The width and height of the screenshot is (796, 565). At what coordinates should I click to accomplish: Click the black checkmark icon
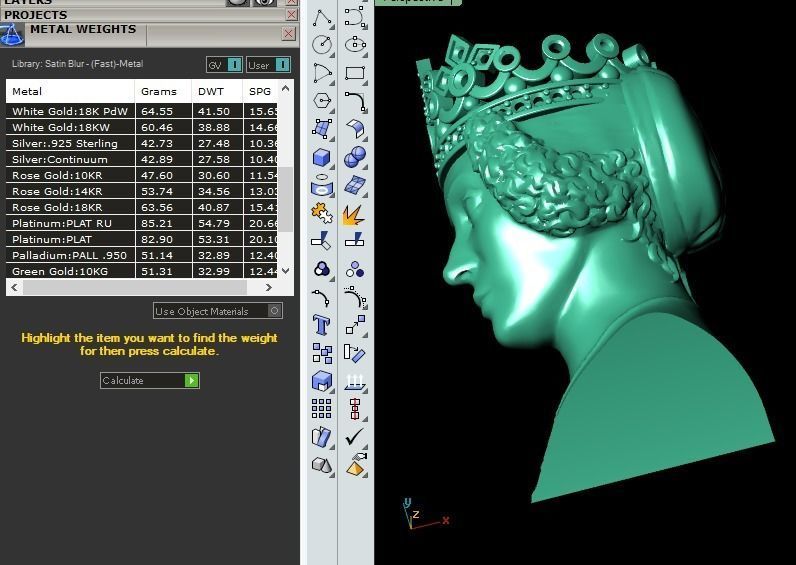point(355,437)
